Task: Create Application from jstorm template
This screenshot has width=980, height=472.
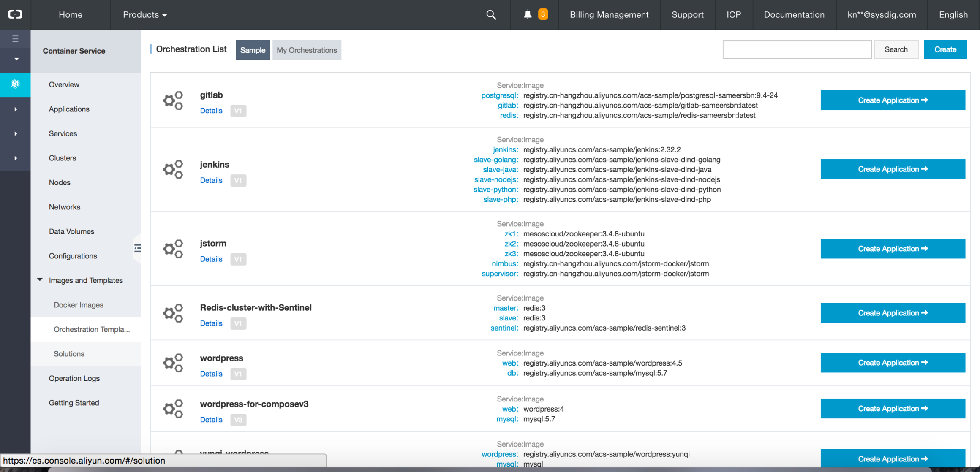Action: pos(893,248)
